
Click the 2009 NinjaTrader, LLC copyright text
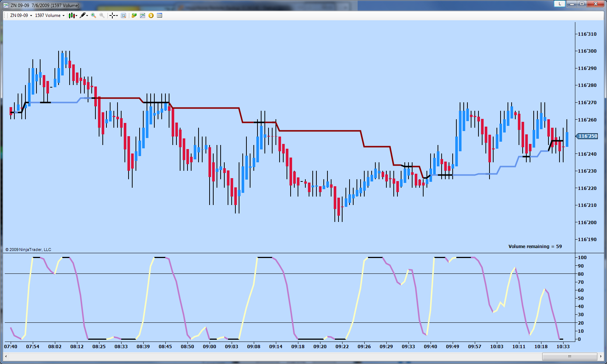click(x=28, y=250)
